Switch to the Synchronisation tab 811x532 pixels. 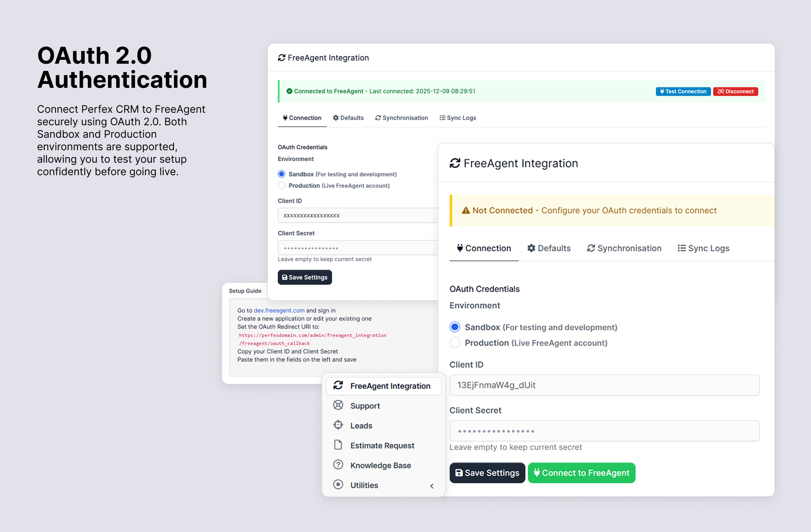(x=624, y=248)
